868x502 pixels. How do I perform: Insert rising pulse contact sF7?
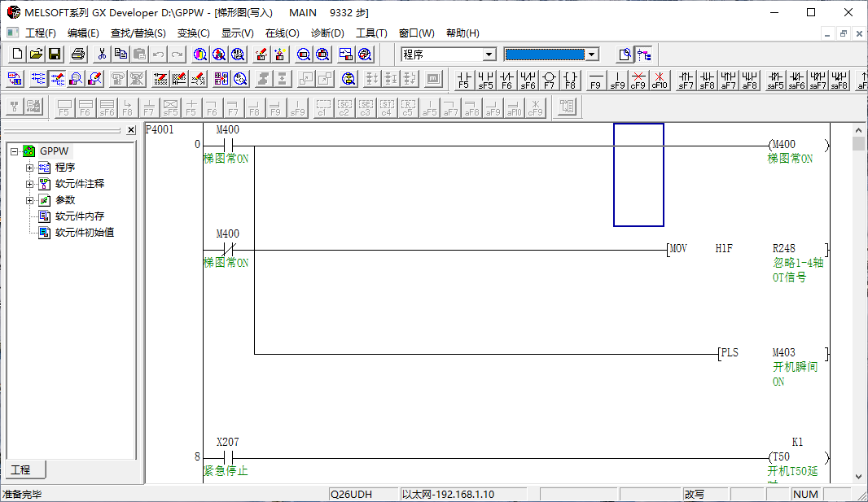[x=686, y=80]
